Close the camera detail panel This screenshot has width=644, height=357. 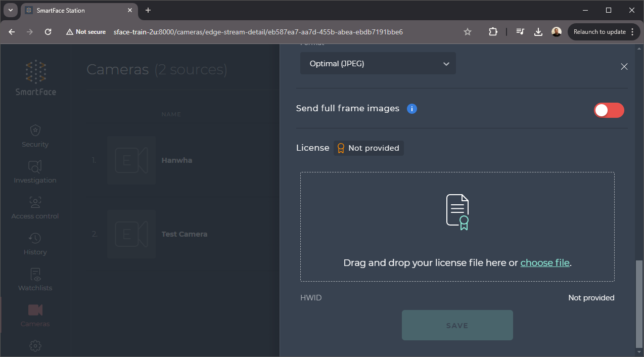click(x=624, y=67)
